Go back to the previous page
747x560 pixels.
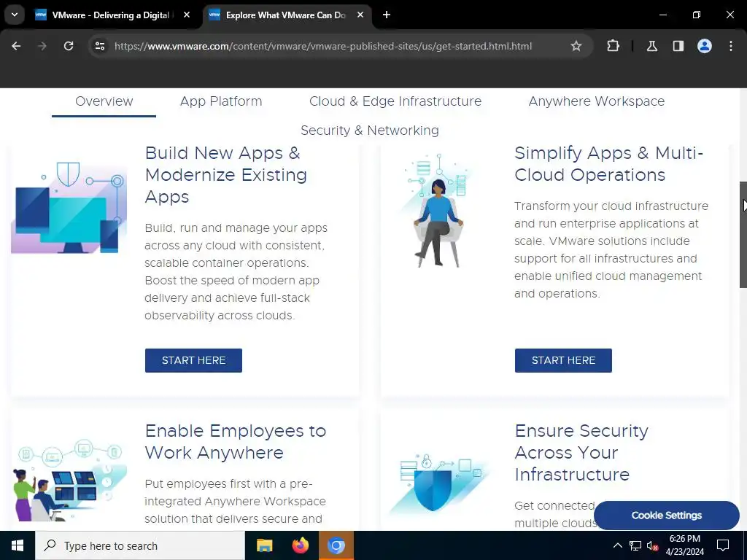tap(16, 46)
